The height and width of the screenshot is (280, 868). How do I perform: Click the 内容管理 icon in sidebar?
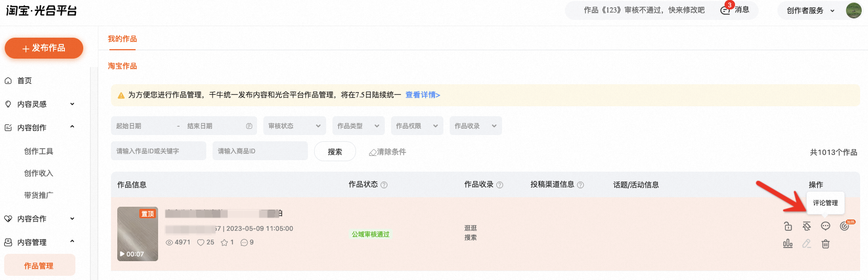tap(8, 242)
